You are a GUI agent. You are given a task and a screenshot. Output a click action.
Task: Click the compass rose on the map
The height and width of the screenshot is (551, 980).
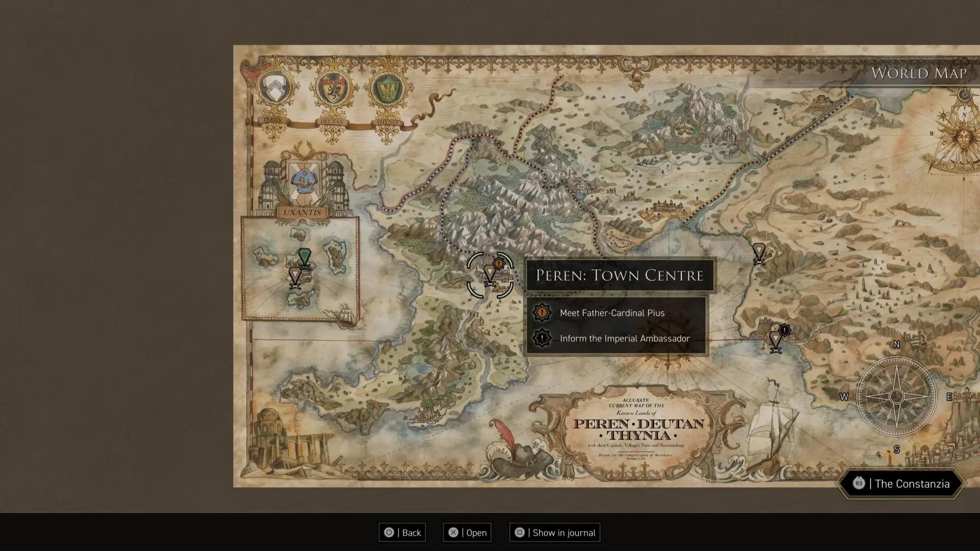[x=897, y=396]
